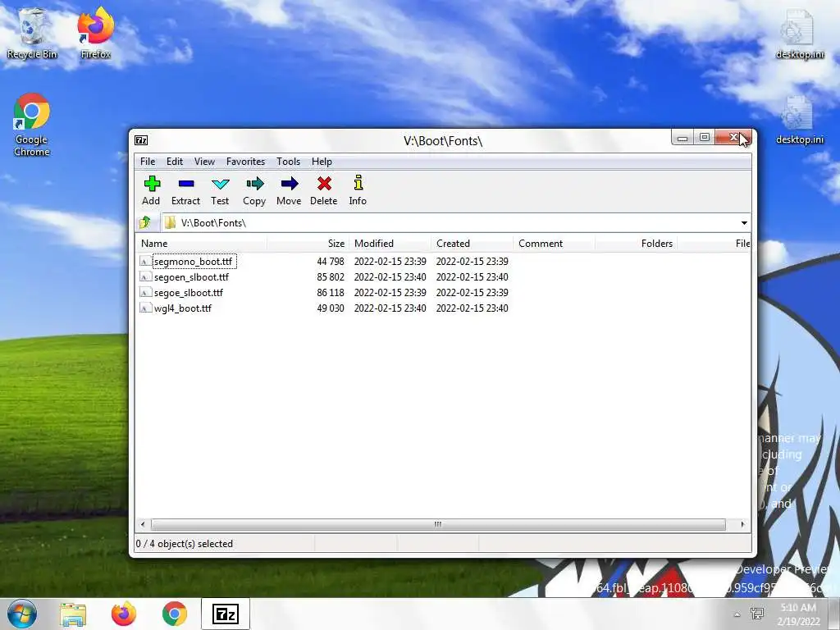Run the Test archive tool
840x630 pixels.
(x=220, y=190)
